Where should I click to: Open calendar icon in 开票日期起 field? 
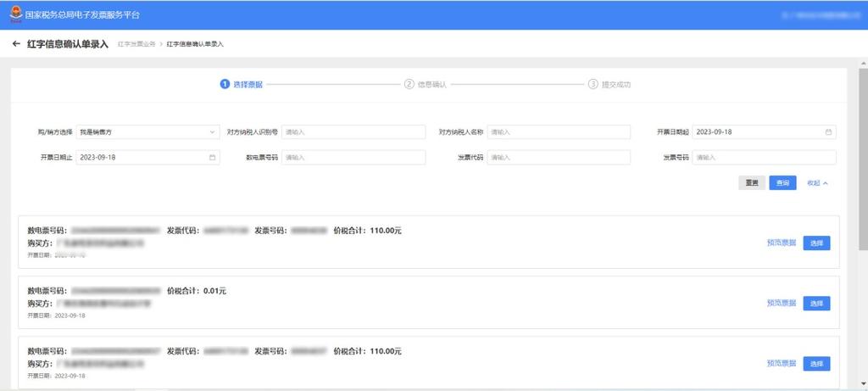(828, 131)
